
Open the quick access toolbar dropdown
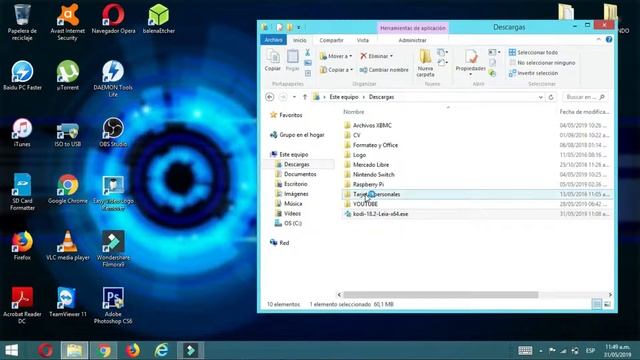[299, 27]
